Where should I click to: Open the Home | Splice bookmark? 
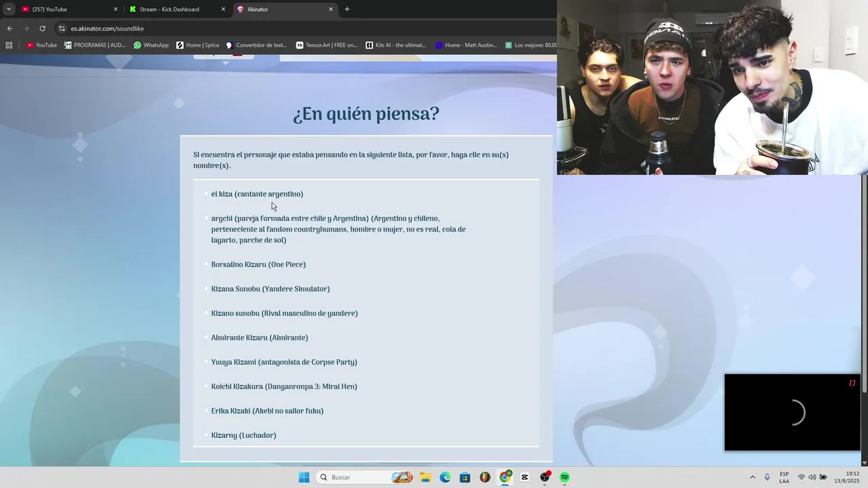coord(198,45)
